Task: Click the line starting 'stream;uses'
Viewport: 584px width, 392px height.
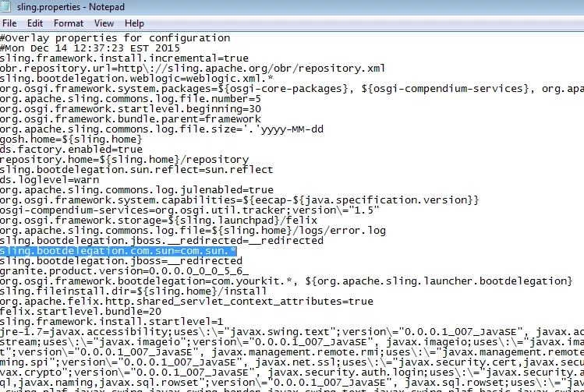Action: click(292, 342)
